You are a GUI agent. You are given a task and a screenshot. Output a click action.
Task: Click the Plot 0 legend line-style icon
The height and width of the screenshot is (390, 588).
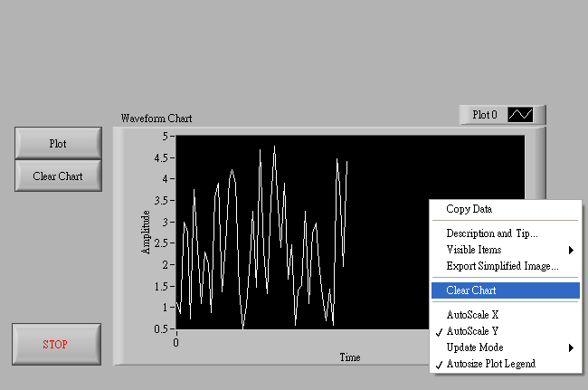coord(520,114)
